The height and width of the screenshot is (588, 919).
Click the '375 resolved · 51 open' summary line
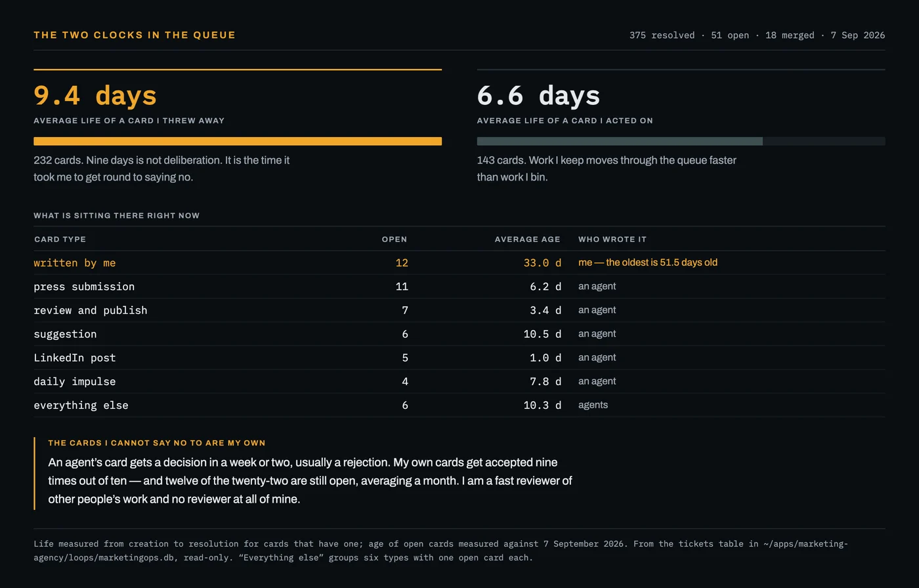point(757,35)
